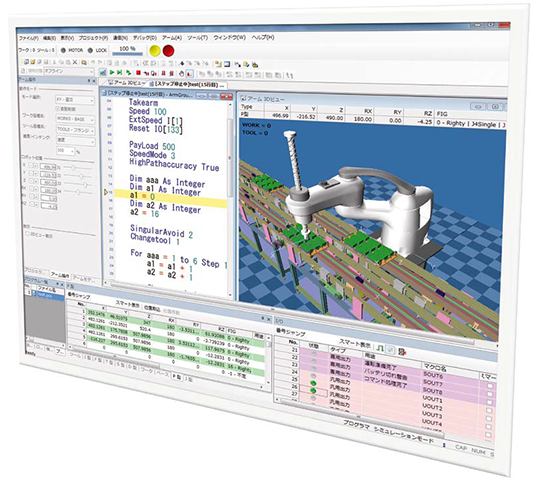
Task: Toggle the checkbox in SOUT7 row
Action: (x=490, y=394)
